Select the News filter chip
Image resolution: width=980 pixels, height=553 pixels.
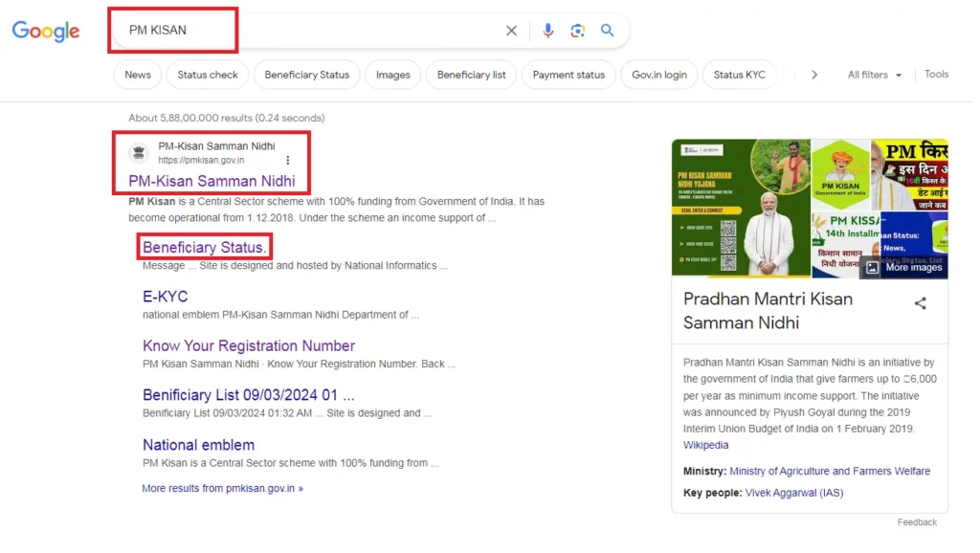138,75
